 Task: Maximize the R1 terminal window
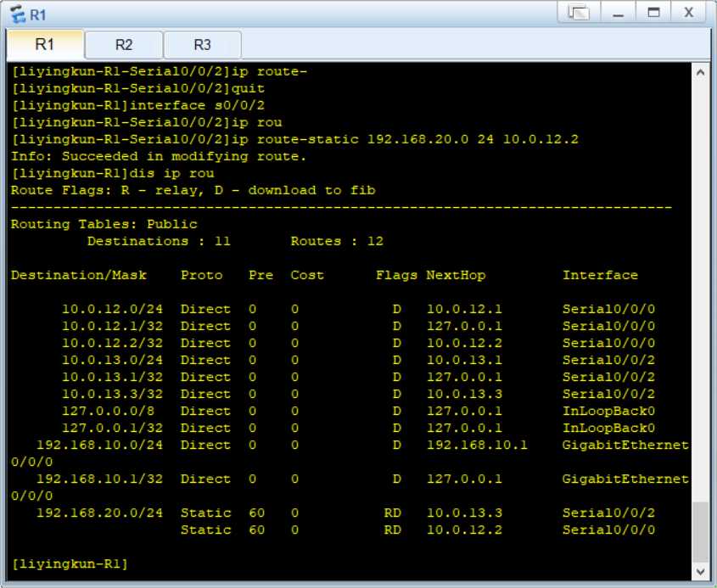(x=653, y=13)
